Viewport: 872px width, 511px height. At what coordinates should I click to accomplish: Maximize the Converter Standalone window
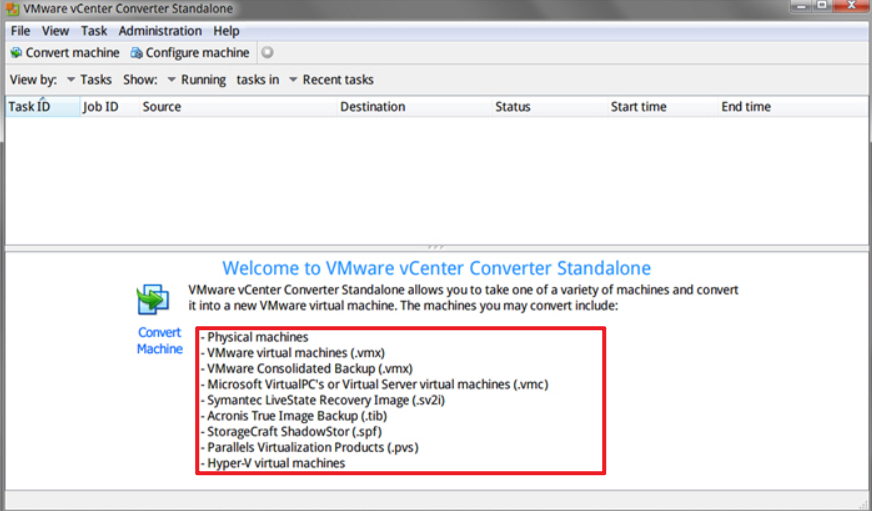[823, 6]
